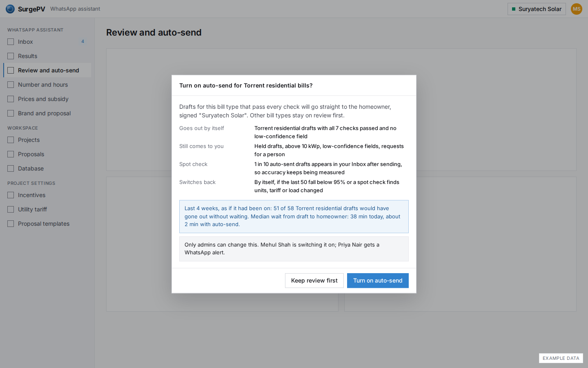Click the Inbox unread count badge 4
This screenshot has width=588, height=368.
point(82,41)
